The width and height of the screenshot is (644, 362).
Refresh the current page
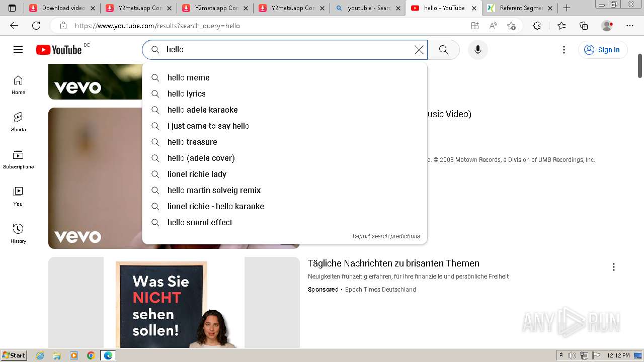[x=36, y=26]
